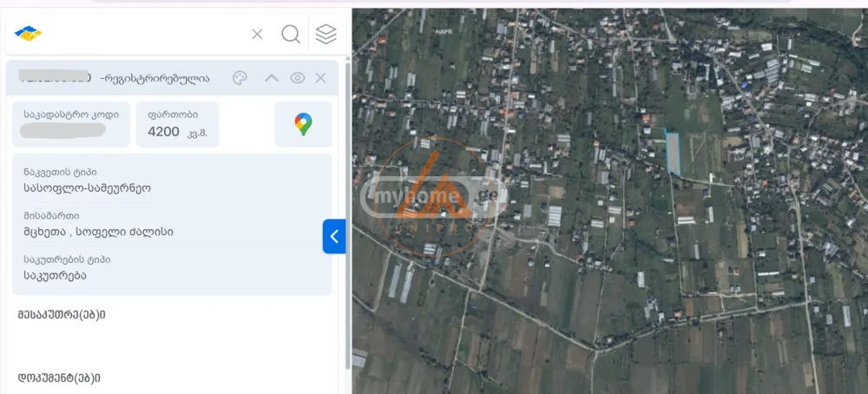The height and width of the screenshot is (394, 868).
Task: Toggle parcel visibility eye icon
Action: point(298,78)
